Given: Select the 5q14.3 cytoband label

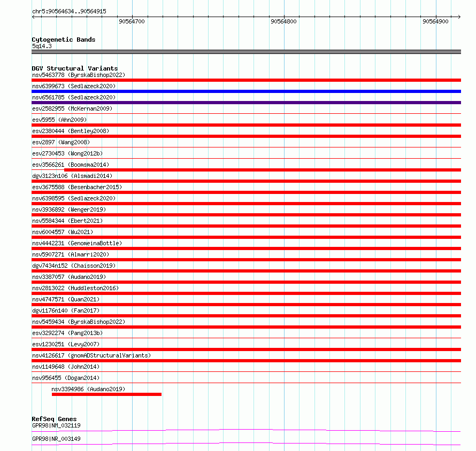Looking at the screenshot, I should coord(42,46).
